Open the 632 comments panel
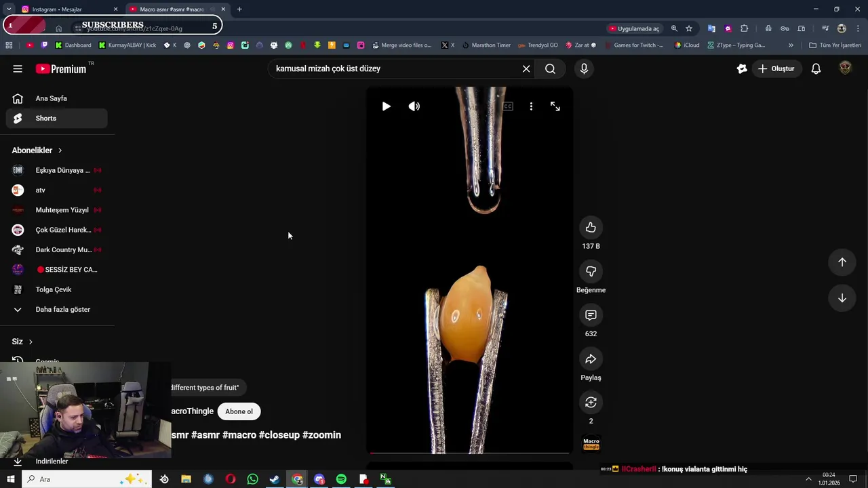This screenshot has height=488, width=868. coord(591,315)
